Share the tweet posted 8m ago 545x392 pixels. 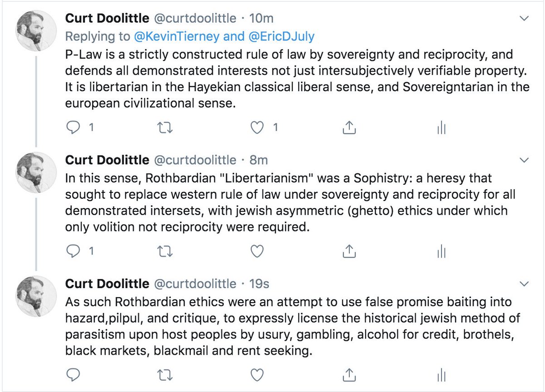click(x=348, y=250)
